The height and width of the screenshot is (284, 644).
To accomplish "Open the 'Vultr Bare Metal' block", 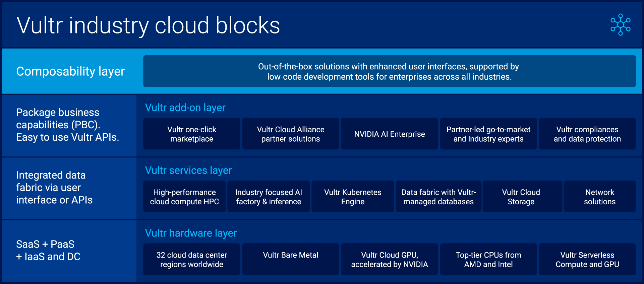I will coord(291,259).
